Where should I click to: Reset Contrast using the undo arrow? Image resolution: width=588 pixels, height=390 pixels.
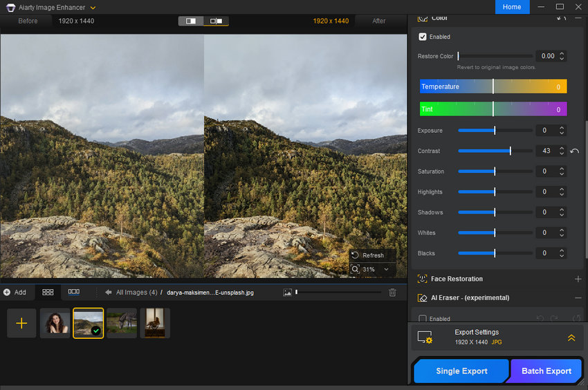(x=574, y=151)
